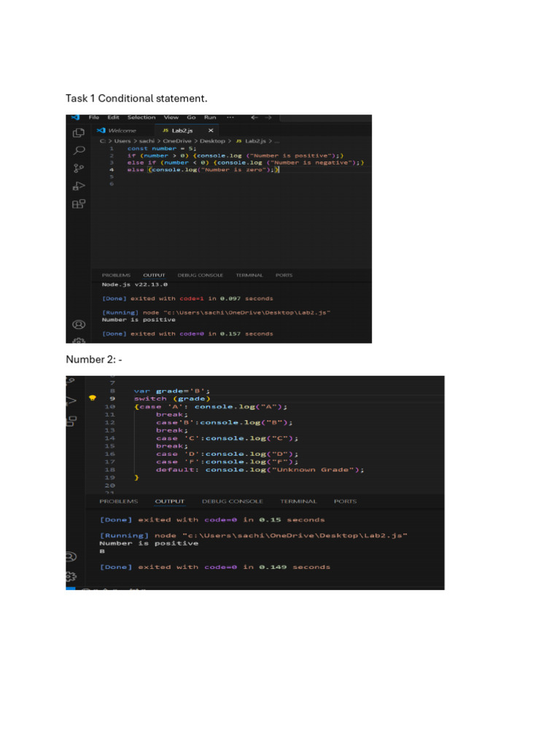Screen dimensions: 560x747
Task: Click the case 'A' console.log line
Action: (211, 407)
